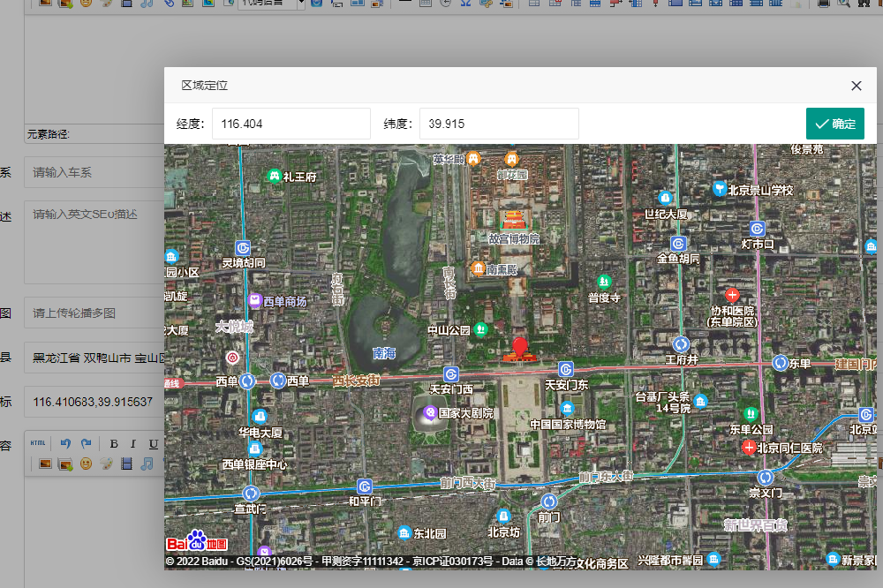This screenshot has width=883, height=588.
Task: Click the 经度 longitude input field
Action: (x=291, y=124)
